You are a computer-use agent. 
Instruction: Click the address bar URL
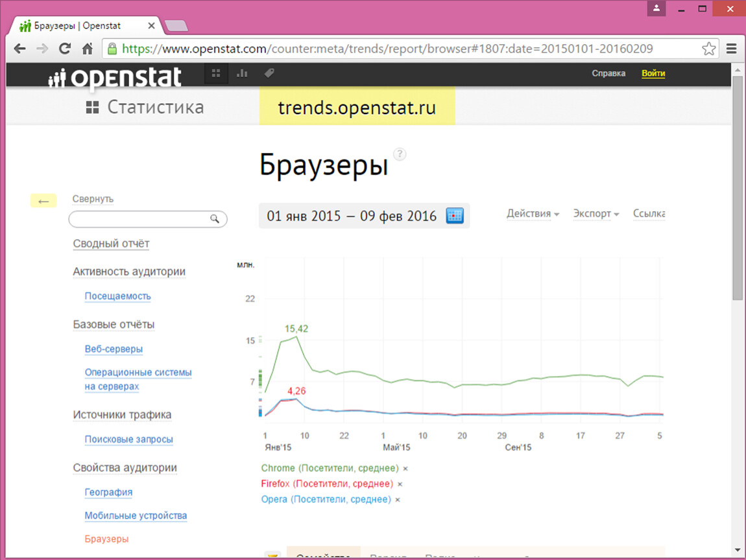coord(387,49)
